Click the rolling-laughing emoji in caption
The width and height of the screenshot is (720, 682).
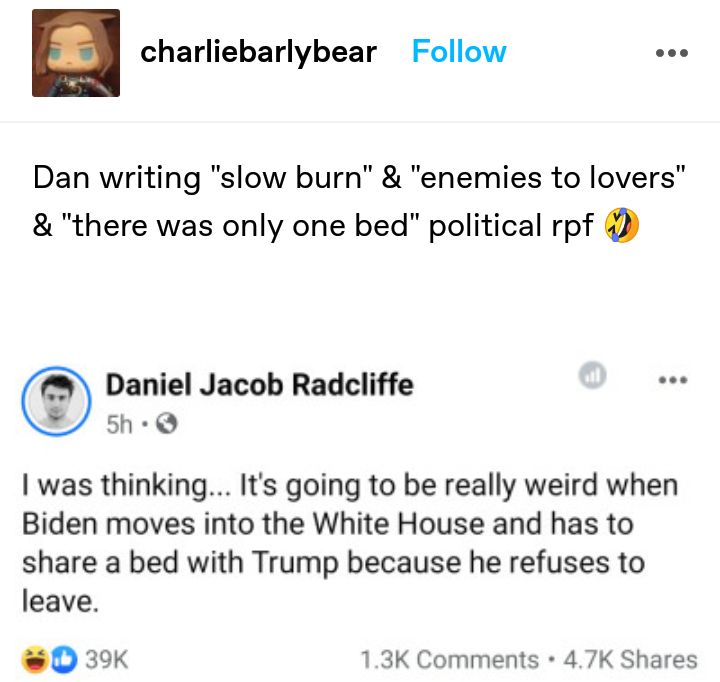(621, 225)
